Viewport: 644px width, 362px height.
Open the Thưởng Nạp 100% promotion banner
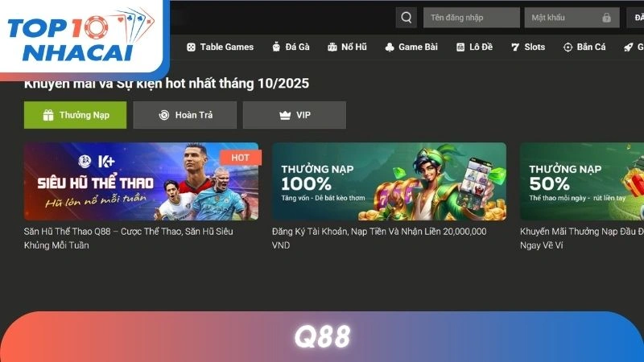point(389,182)
